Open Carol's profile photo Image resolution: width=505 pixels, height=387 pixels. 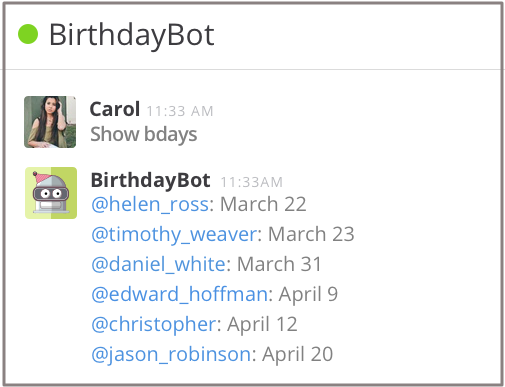50,122
